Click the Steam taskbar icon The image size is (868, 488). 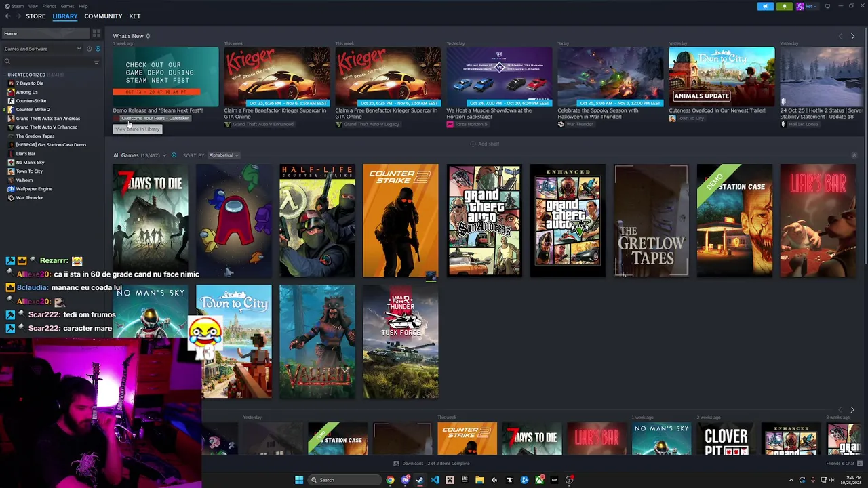coord(420,480)
